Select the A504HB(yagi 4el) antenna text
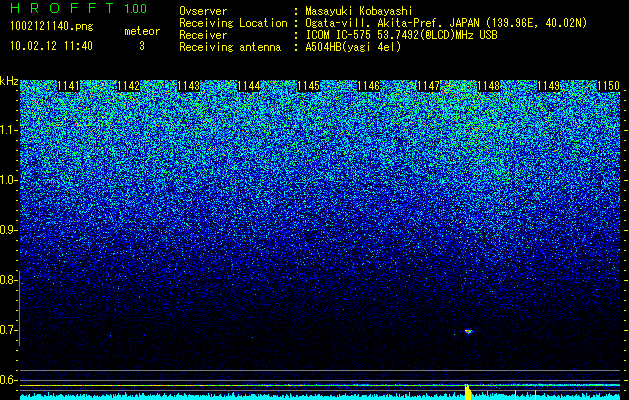 coord(353,47)
